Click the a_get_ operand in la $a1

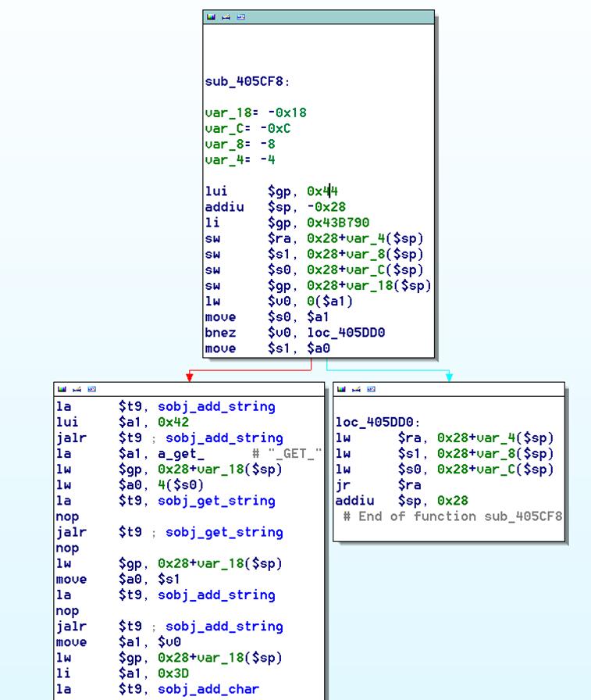(x=181, y=454)
